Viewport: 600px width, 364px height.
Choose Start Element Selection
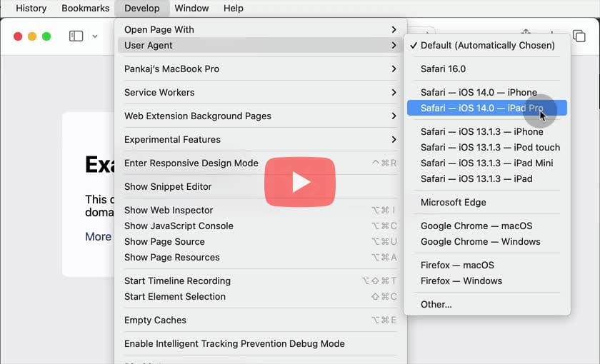(x=260, y=296)
